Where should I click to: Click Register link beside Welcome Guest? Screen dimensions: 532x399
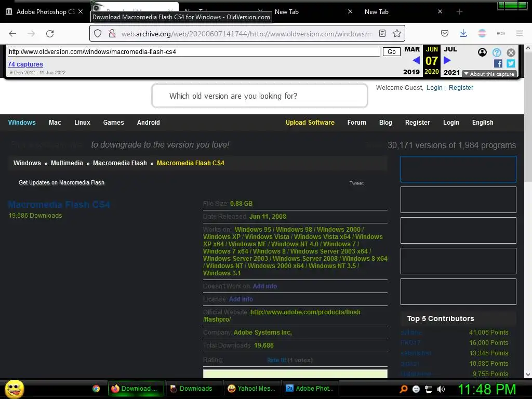pyautogui.click(x=461, y=87)
